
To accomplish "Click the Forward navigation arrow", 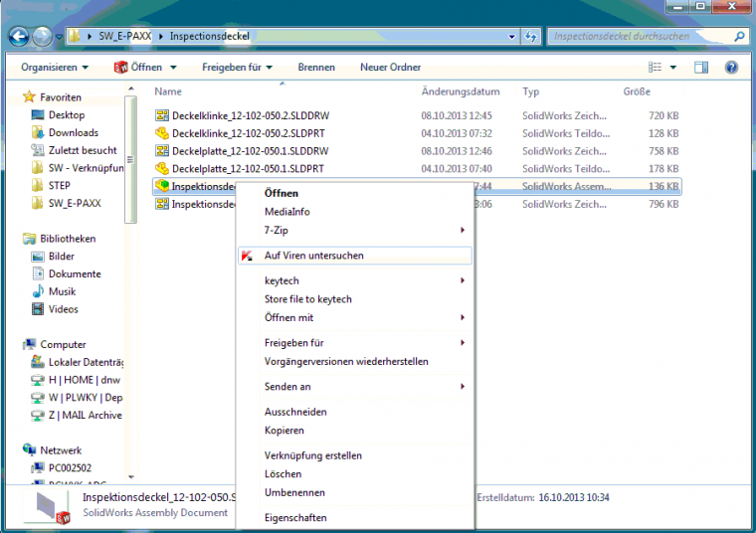I will [43, 36].
